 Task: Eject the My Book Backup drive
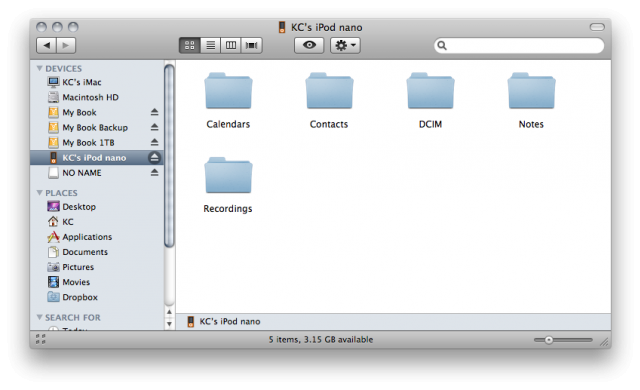coord(154,127)
